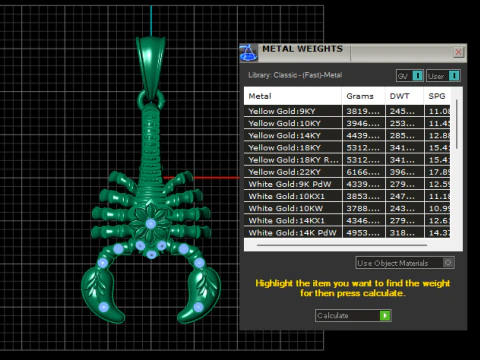Click SPG value for Yellow Gold:9KY
The width and height of the screenshot is (480, 360).
point(438,111)
